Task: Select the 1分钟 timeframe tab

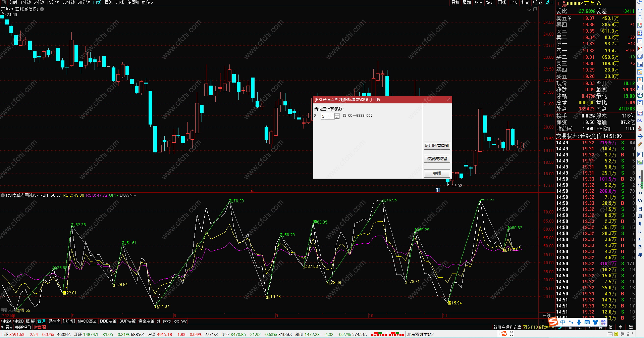Action: [x=25, y=2]
